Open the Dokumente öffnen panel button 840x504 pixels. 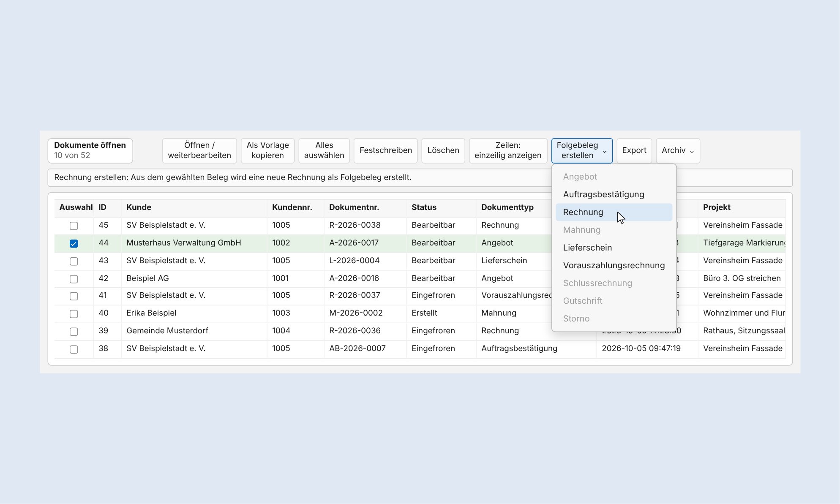tap(90, 150)
